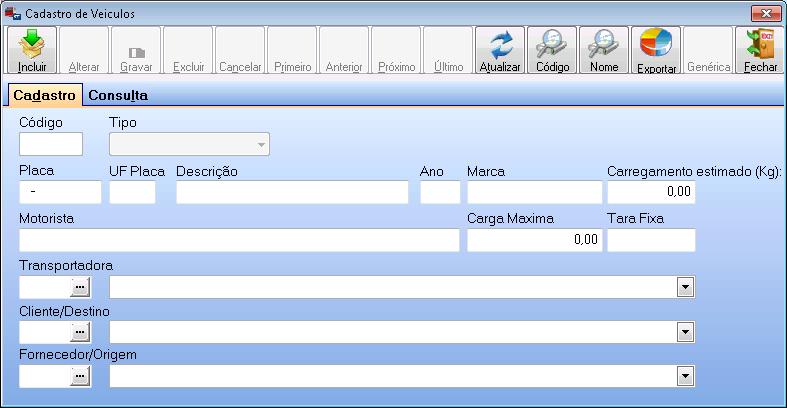Viewport: 787px width, 408px height.
Task: Open the Fornecedor/Origem lookup ellipsis button
Action: pos(80,376)
